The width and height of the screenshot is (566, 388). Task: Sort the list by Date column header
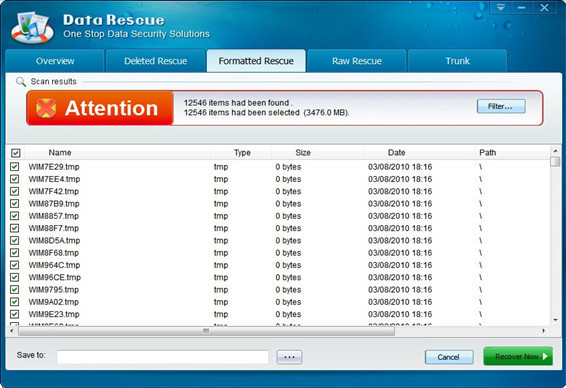click(x=396, y=153)
